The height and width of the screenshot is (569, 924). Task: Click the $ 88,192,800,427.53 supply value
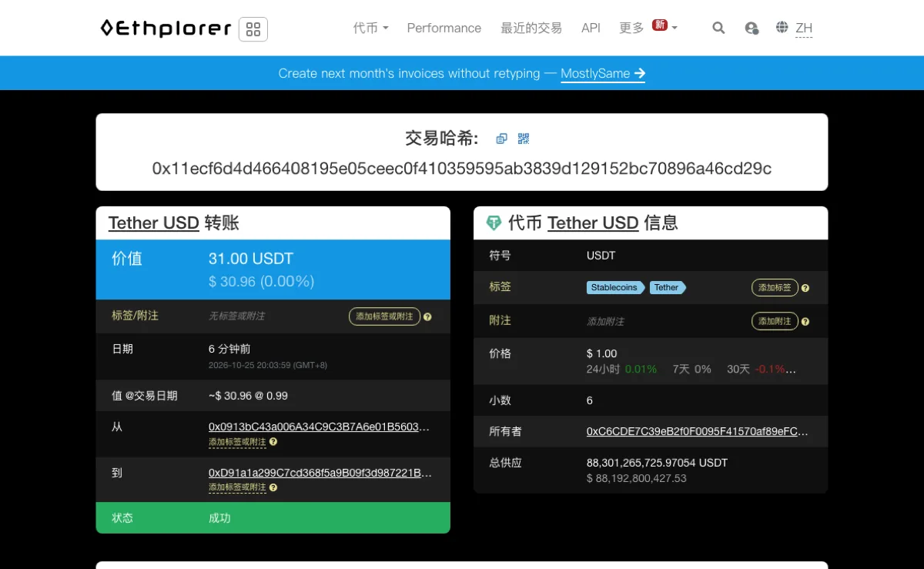click(637, 478)
